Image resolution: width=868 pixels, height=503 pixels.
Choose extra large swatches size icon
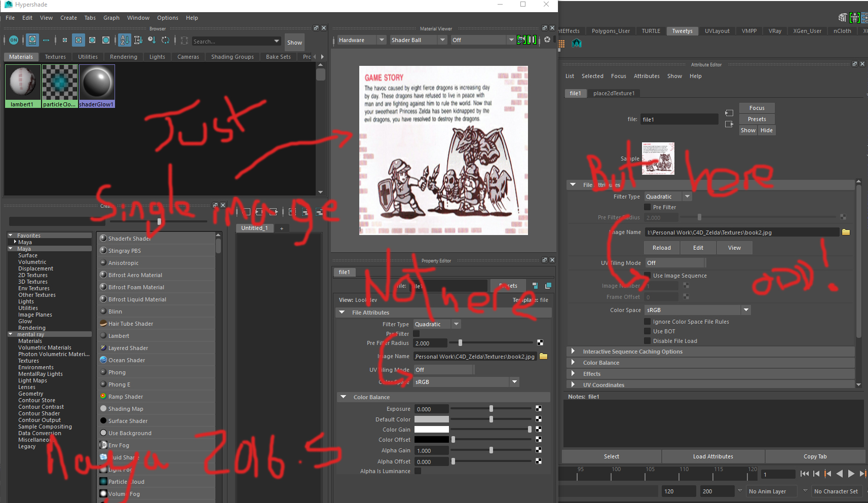(106, 40)
